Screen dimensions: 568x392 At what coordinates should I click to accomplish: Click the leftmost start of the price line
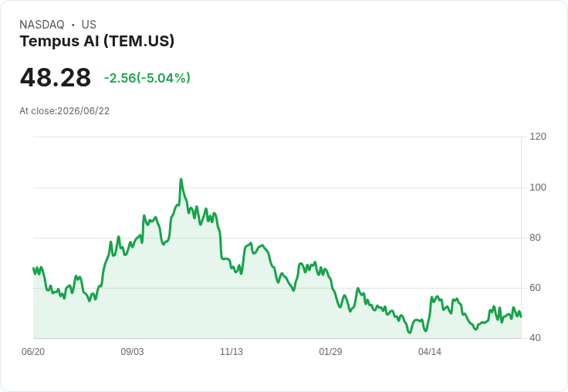pos(33,269)
